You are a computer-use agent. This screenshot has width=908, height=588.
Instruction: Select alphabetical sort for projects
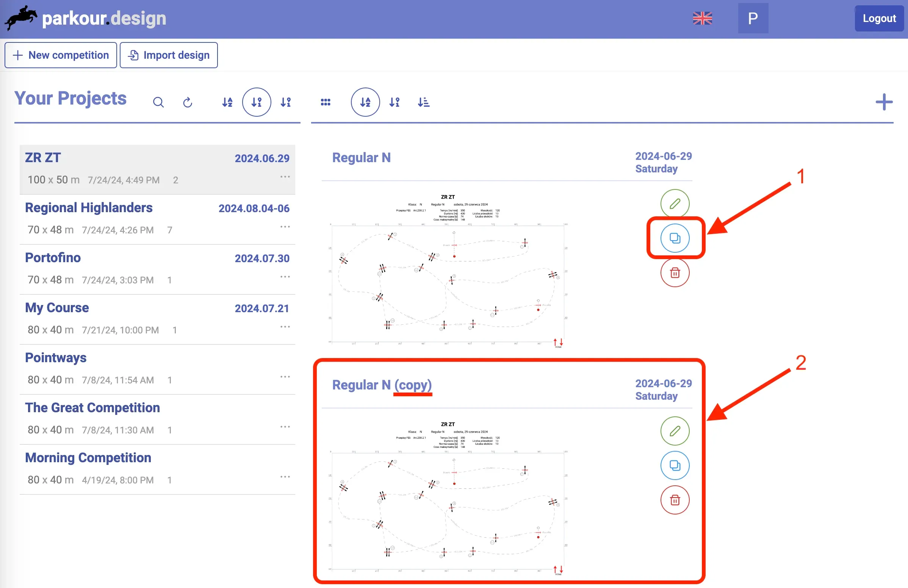pyautogui.click(x=227, y=102)
